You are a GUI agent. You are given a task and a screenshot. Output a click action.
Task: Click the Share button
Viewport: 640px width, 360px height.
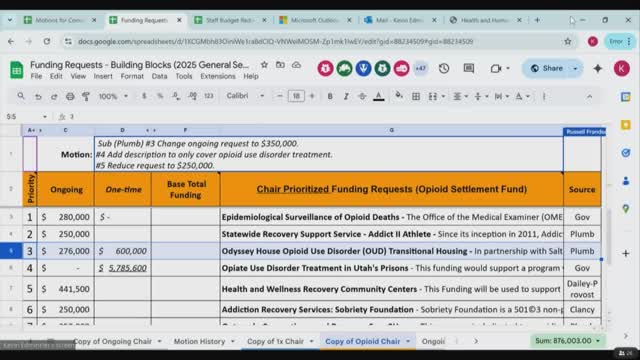[x=547, y=68]
